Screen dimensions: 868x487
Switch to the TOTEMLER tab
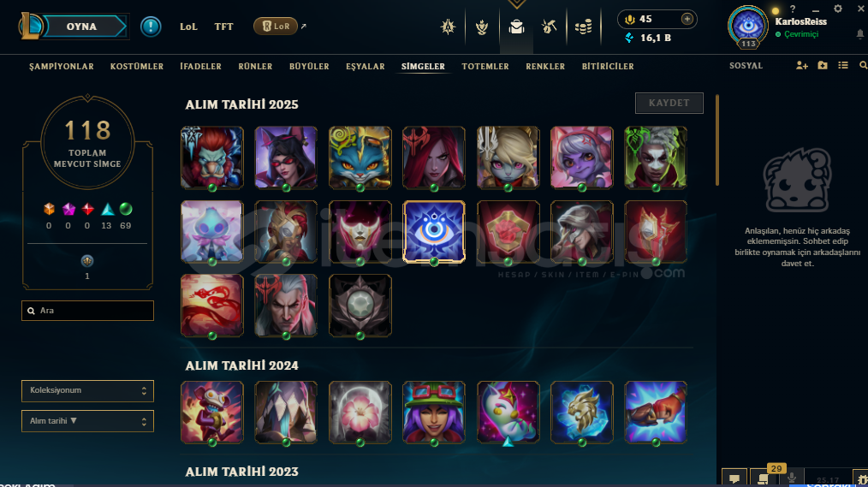485,67
